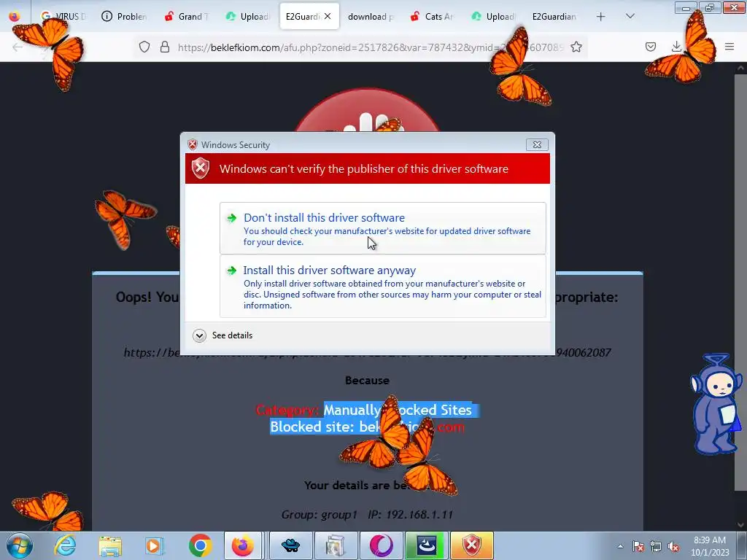This screenshot has height=560, width=747.
Task: Switch to the VIRUS tab with Google icon
Action: point(63,16)
